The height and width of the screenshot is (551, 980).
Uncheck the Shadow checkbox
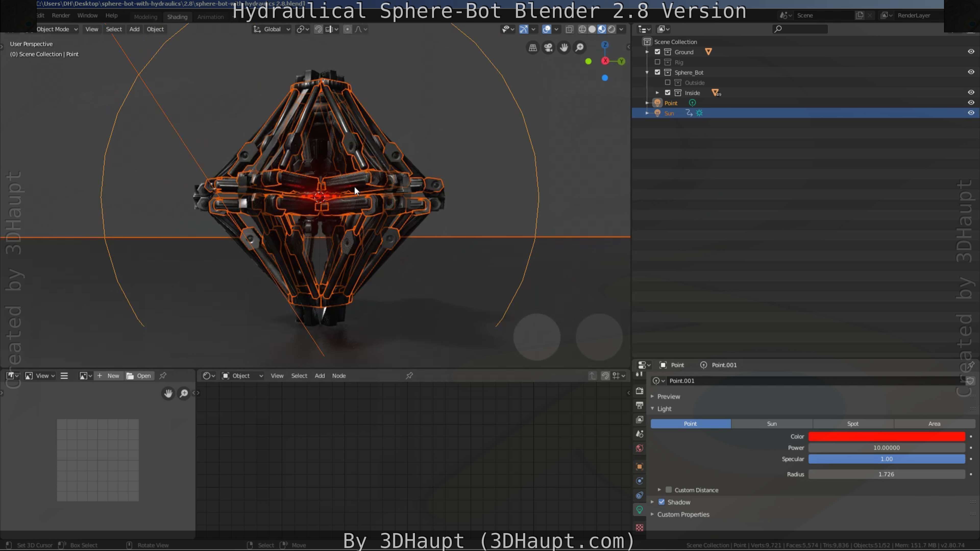pyautogui.click(x=661, y=502)
